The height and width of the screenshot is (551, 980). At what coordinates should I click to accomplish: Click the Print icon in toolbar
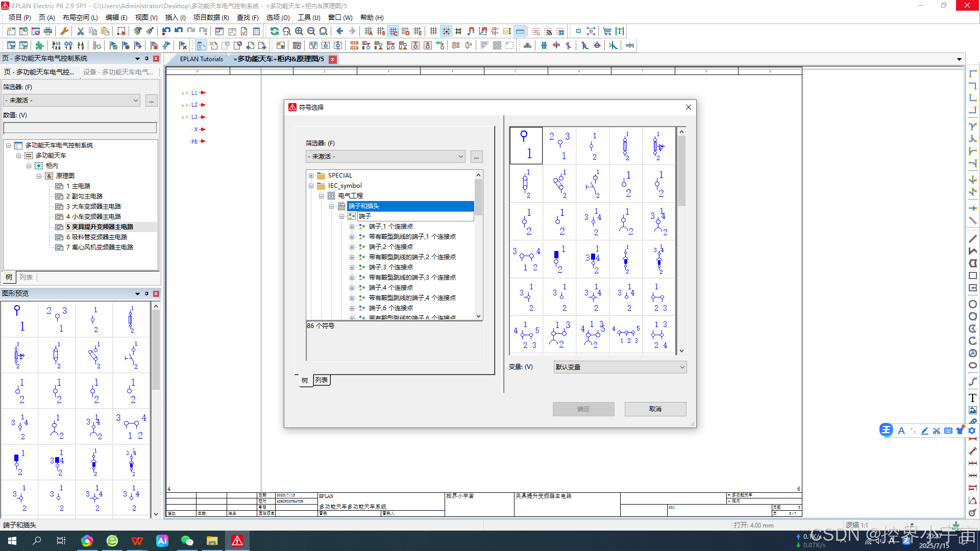pyautogui.click(x=48, y=31)
